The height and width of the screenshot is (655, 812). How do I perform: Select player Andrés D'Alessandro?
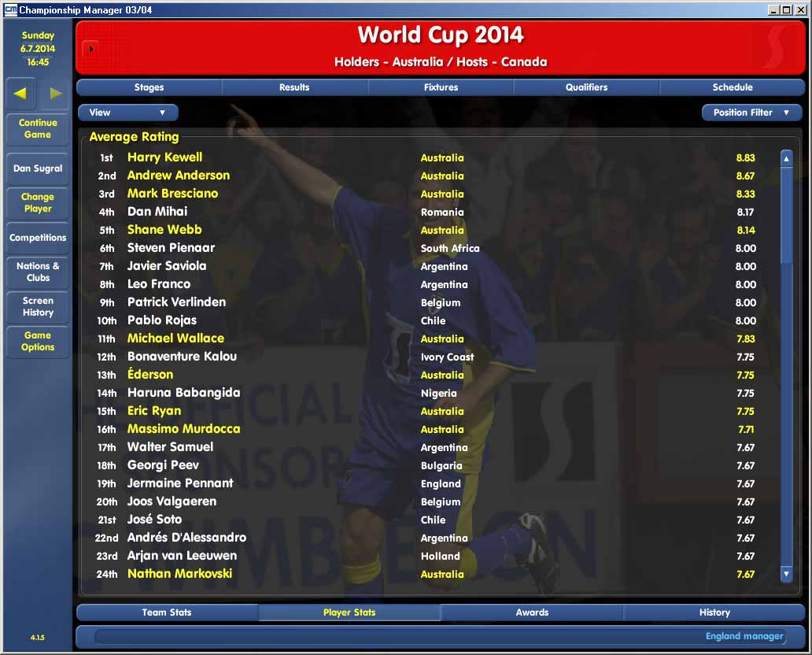187,538
